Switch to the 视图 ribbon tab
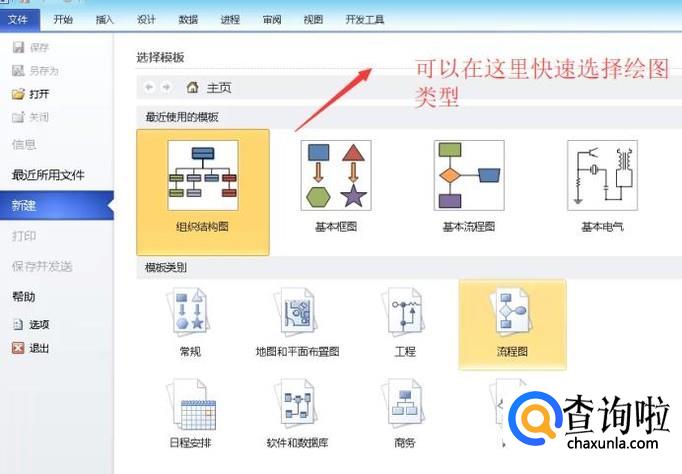682x474 pixels. 313,20
